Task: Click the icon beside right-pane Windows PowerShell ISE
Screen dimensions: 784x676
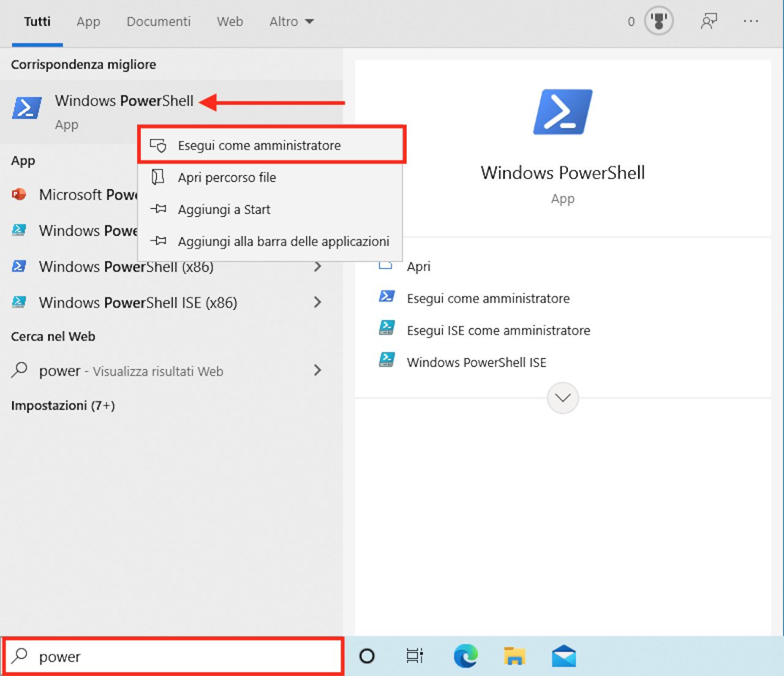Action: (386, 360)
